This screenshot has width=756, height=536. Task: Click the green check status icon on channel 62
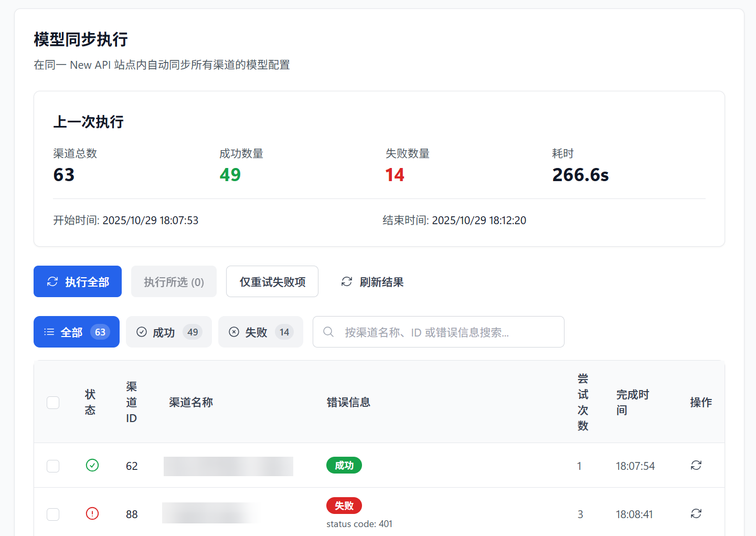click(x=92, y=465)
